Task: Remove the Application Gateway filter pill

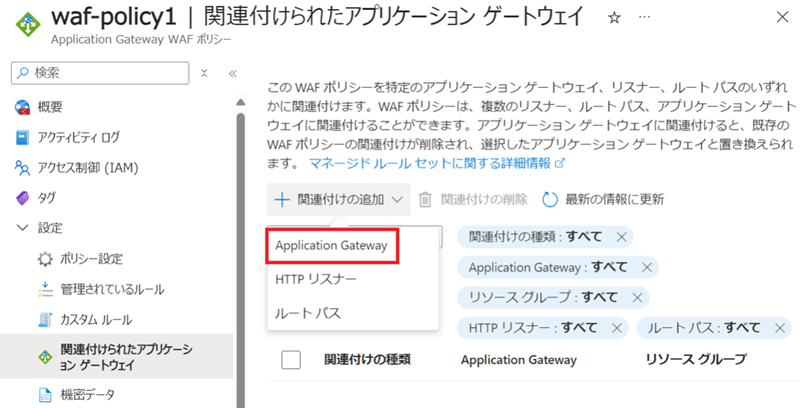Action: tap(646, 267)
